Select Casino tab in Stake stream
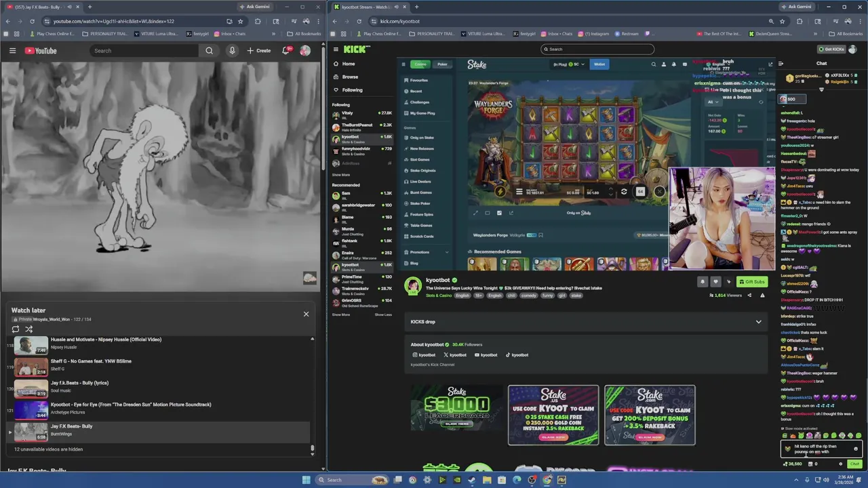 coord(420,64)
